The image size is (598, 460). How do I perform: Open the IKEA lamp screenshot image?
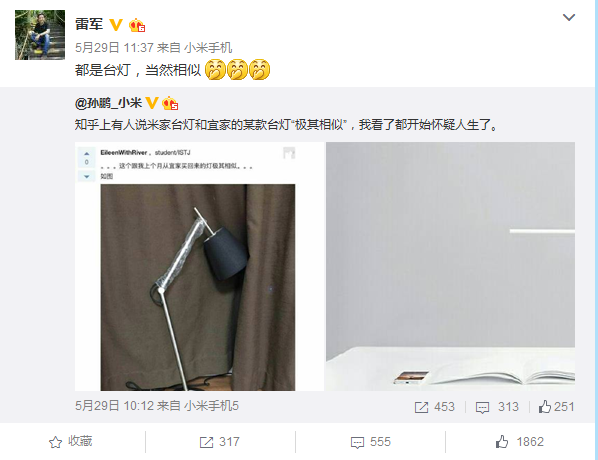[x=199, y=266]
